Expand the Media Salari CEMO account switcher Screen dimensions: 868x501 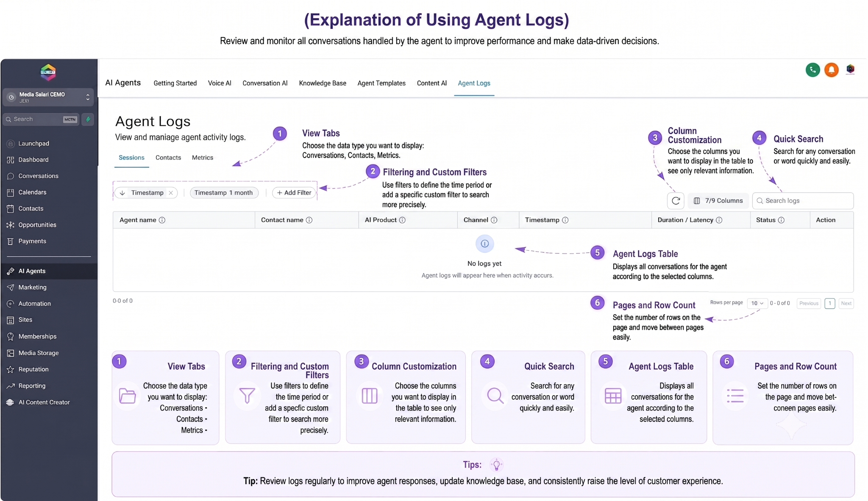click(x=48, y=97)
